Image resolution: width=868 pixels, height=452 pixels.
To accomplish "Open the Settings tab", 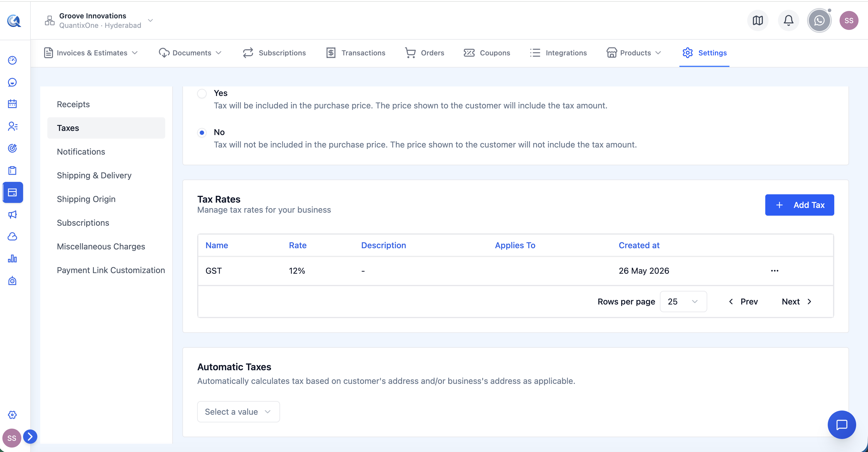I will pyautogui.click(x=705, y=53).
